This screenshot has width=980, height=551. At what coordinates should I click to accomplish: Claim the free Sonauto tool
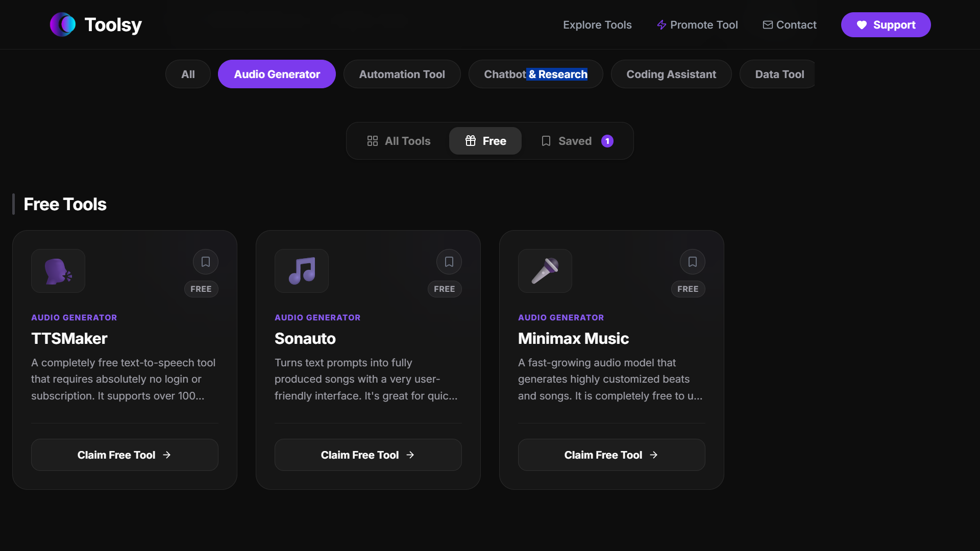(x=367, y=455)
